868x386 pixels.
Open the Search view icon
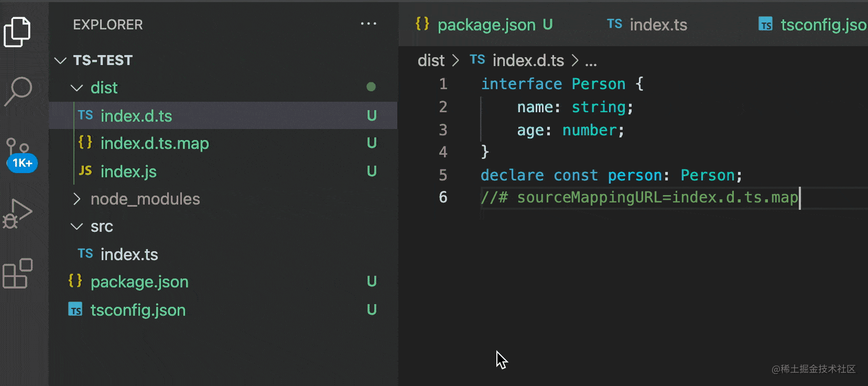(19, 91)
